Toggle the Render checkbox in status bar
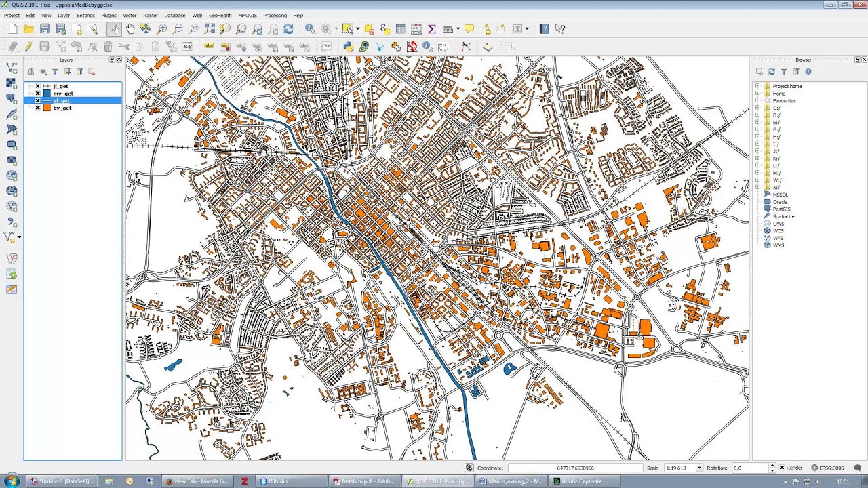The width and height of the screenshot is (868, 488). click(782, 468)
